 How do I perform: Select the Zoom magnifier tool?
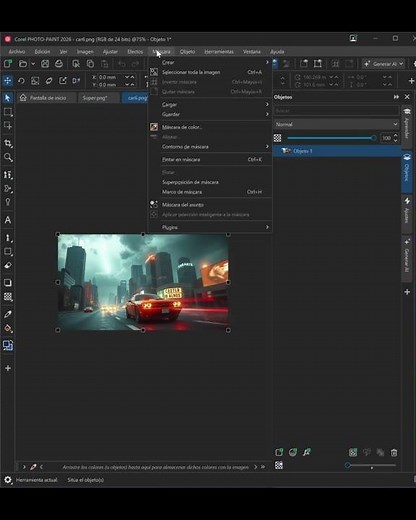tap(8, 157)
